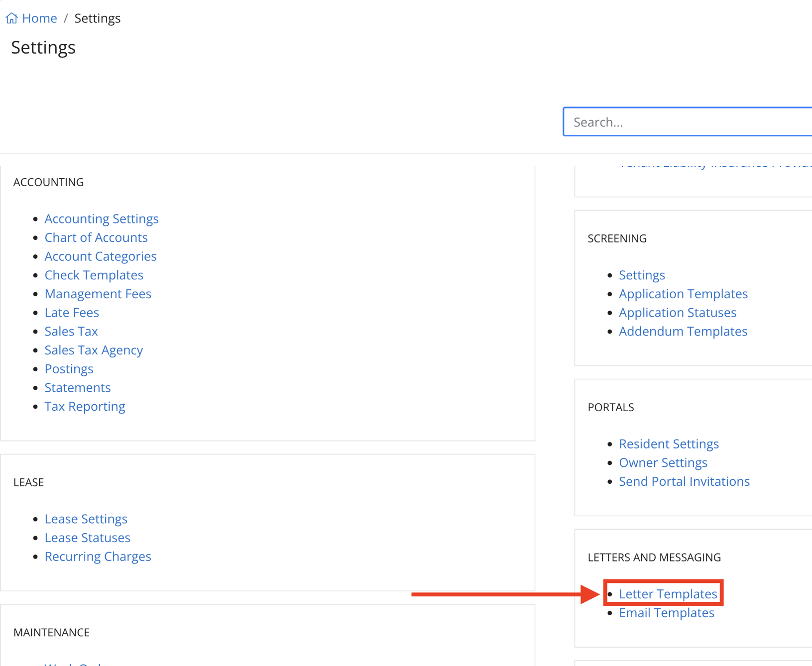This screenshot has width=812, height=666.
Task: Open the Home breadcrumb link
Action: pyautogui.click(x=39, y=18)
